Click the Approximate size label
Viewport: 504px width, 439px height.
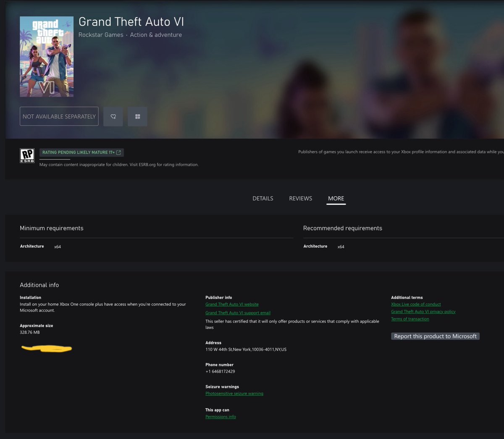37,326
